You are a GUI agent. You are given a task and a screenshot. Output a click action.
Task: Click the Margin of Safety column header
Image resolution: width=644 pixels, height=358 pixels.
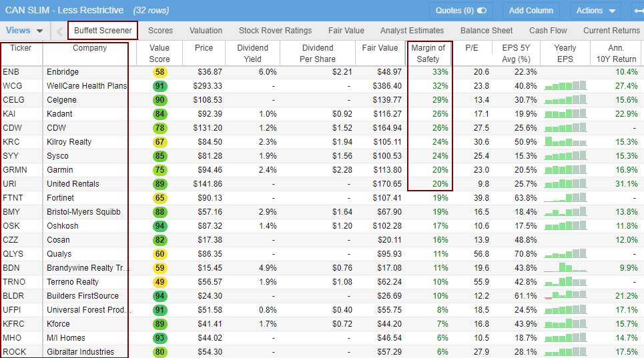pyautogui.click(x=428, y=53)
